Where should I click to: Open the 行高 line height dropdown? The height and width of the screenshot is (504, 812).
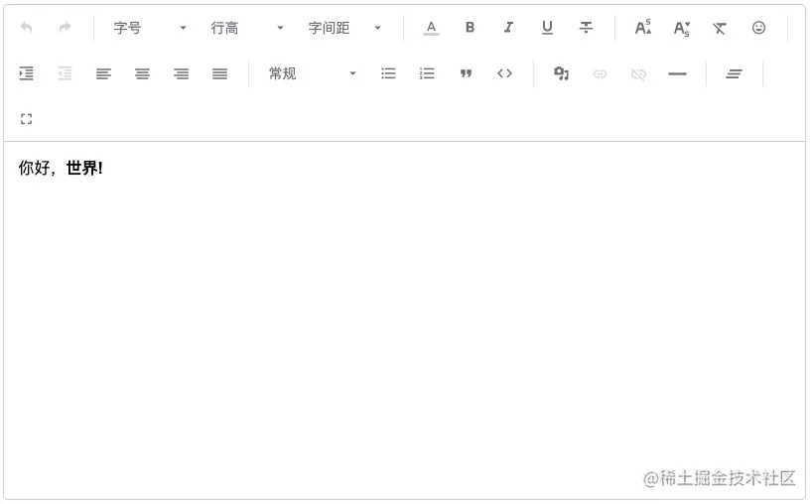click(x=247, y=28)
